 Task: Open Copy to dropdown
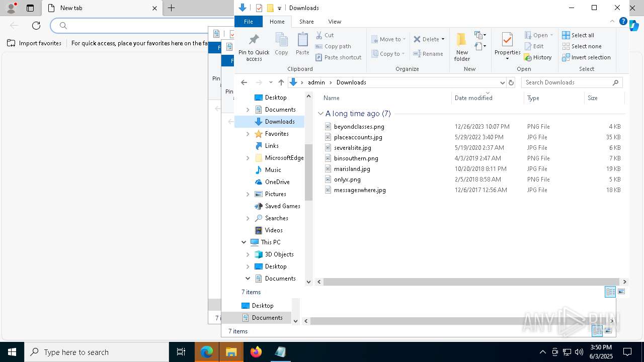388,54
